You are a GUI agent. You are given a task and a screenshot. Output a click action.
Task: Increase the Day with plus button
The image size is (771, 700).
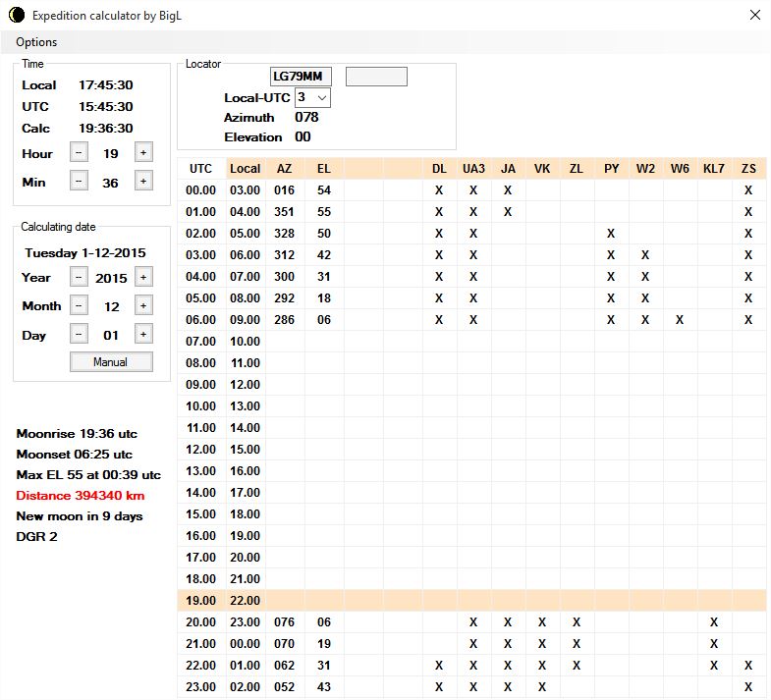click(143, 334)
